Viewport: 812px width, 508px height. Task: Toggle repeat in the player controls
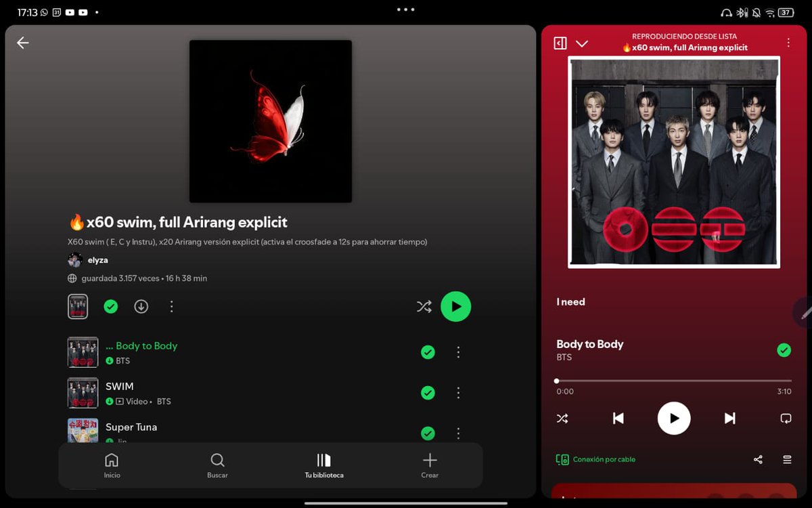point(786,419)
